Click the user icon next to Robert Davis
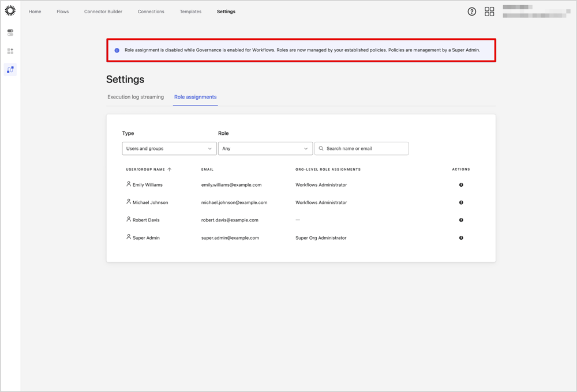The width and height of the screenshot is (577, 392). [x=128, y=220]
